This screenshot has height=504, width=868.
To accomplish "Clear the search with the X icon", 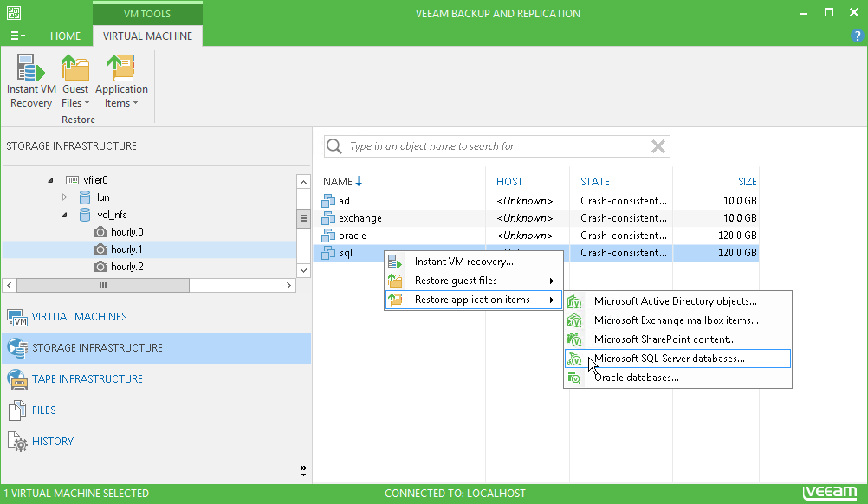I will [658, 146].
